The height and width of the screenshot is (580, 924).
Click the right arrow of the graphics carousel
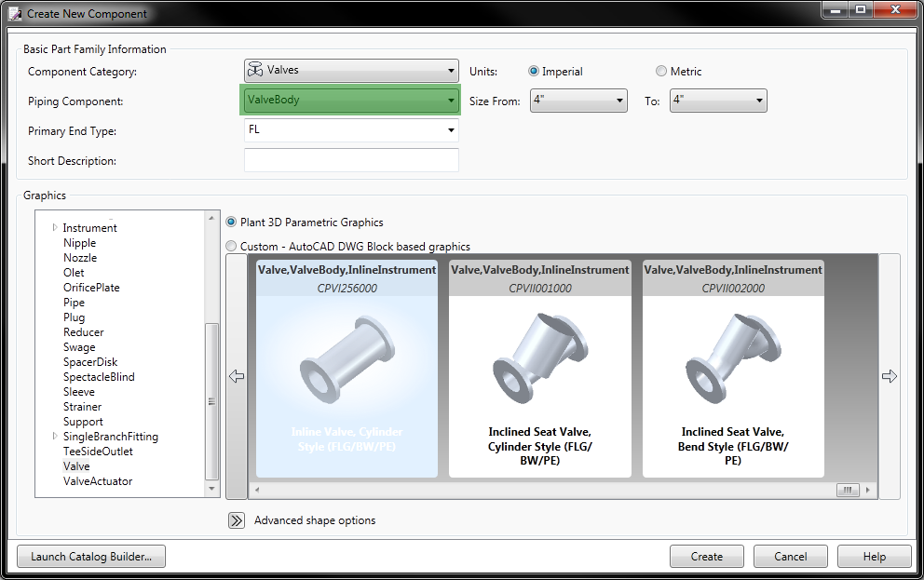890,376
